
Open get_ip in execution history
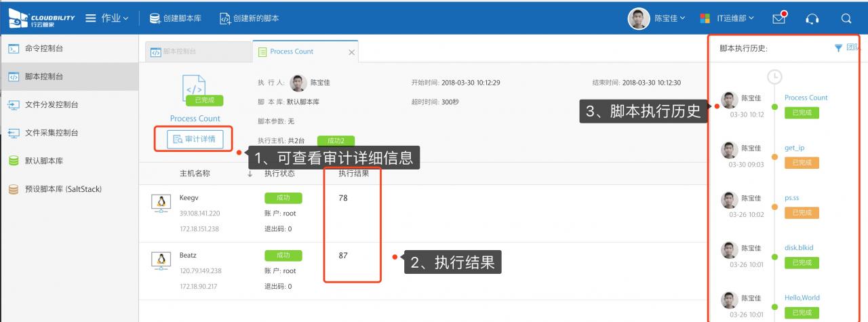[x=794, y=148]
